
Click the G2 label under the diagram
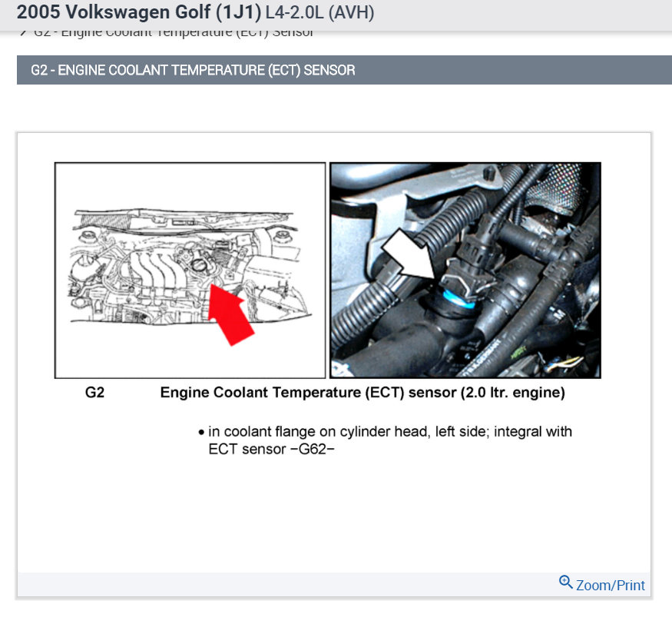[94, 393]
